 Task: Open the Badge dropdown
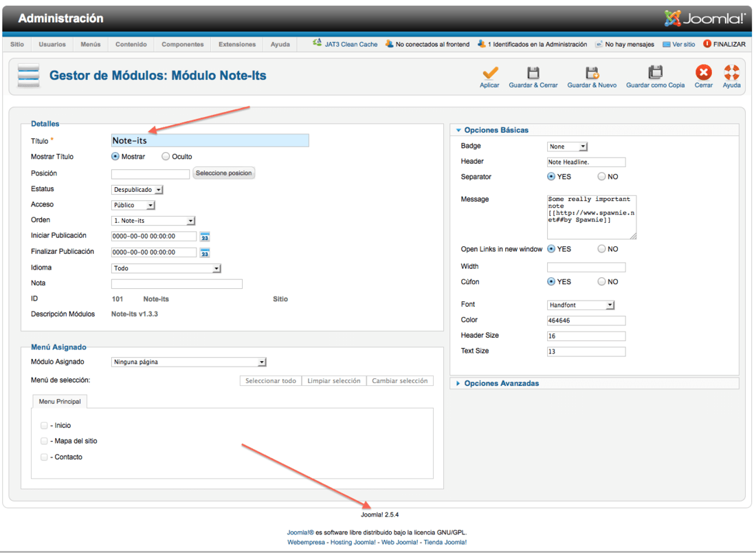pyautogui.click(x=568, y=147)
